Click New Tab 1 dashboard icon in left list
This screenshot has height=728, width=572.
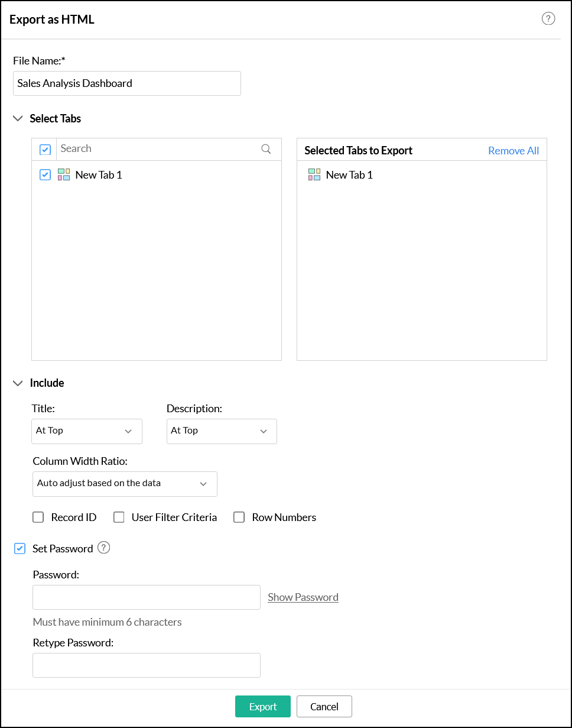pyautogui.click(x=64, y=174)
